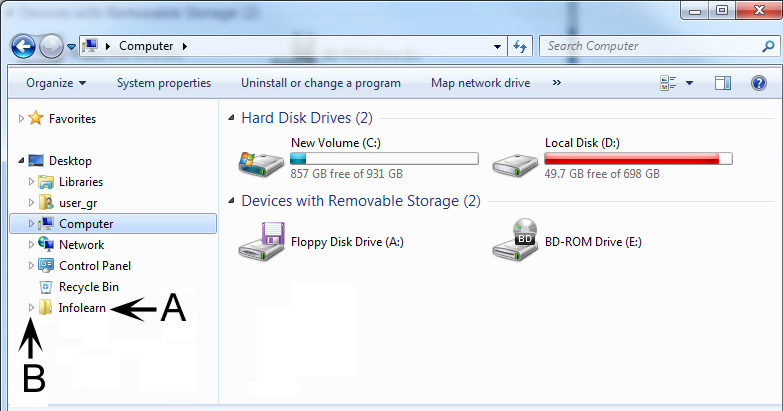Open the address bar history dropdown
The width and height of the screenshot is (783, 411).
[497, 46]
